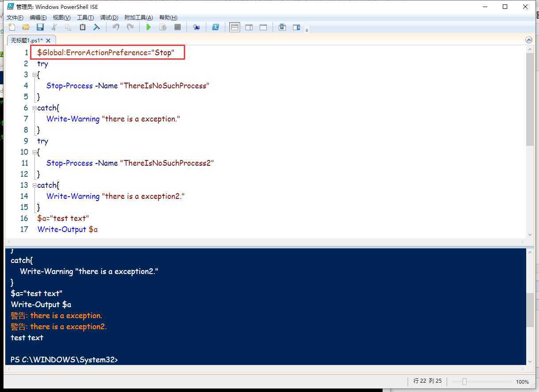Click the 100% zoom level text
Screen dimensions: 539x392
[x=522, y=382]
